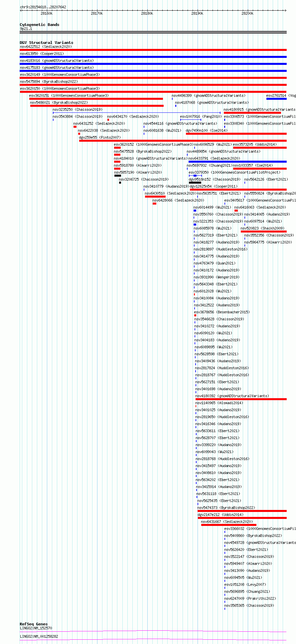296x644 pixels.
Task: Click the black bar under dgv9518n152
Action: point(195,183)
